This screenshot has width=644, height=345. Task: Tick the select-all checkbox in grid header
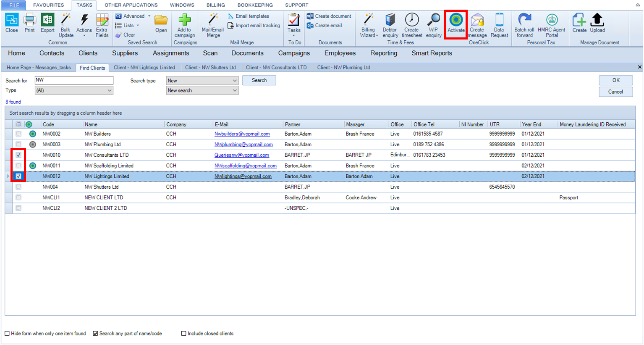click(18, 124)
